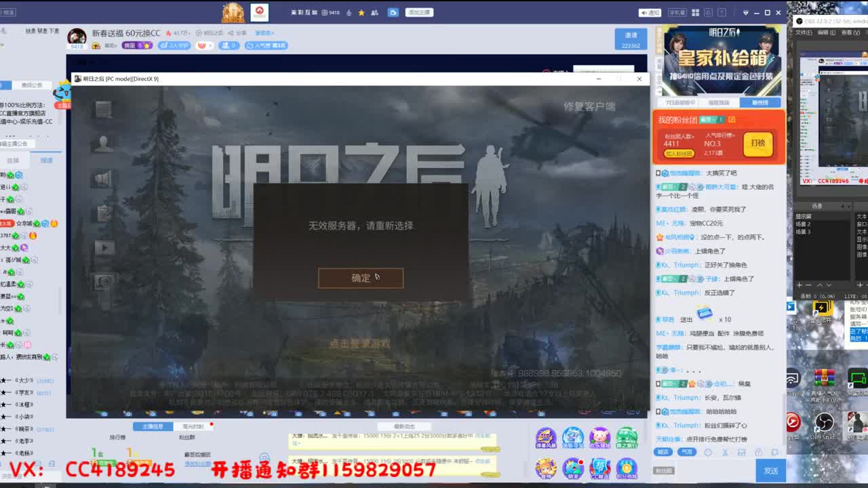This screenshot has height=488, width=868.
Task: Open the second blue activity icon
Action: coord(573,437)
